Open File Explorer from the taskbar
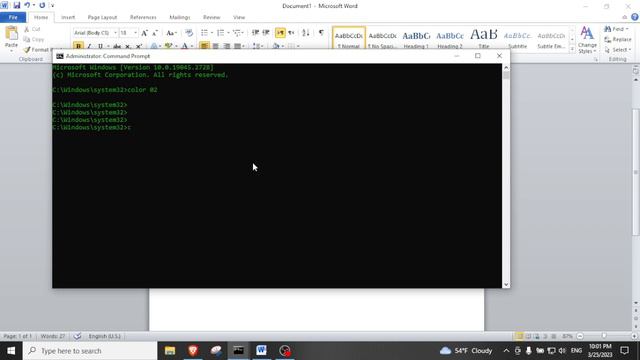 pyautogui.click(x=170, y=351)
